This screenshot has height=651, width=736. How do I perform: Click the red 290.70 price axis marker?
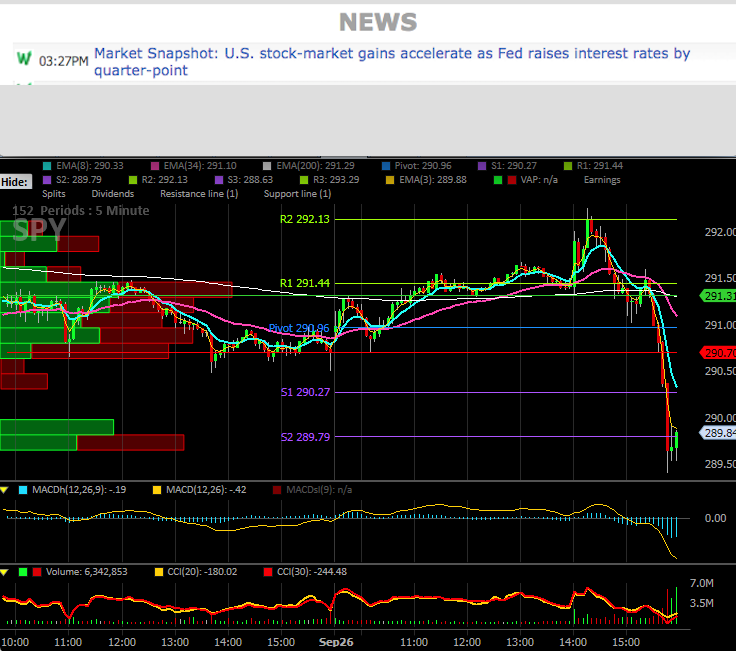[718, 352]
